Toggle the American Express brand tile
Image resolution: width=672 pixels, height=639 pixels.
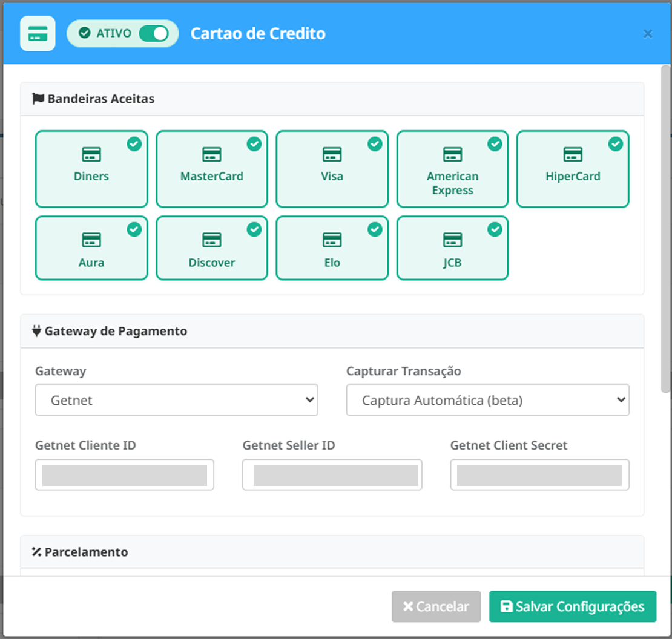pyautogui.click(x=453, y=169)
